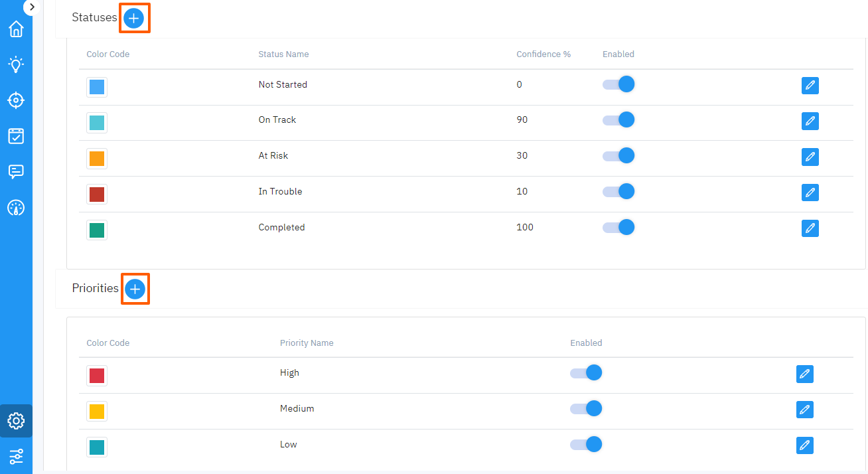Open the calendar tasks icon in sidebar
The width and height of the screenshot is (868, 474).
[16, 136]
